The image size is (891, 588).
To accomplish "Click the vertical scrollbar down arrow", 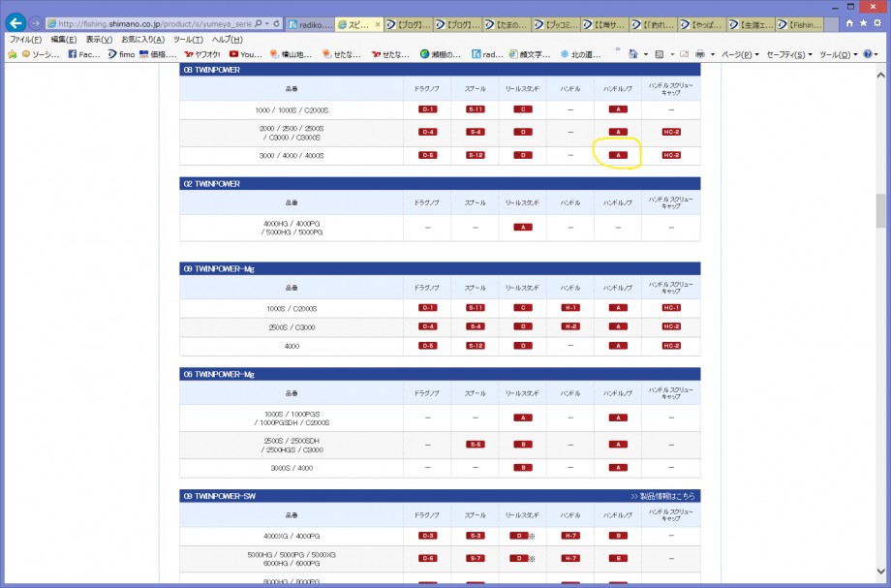I will [x=880, y=572].
